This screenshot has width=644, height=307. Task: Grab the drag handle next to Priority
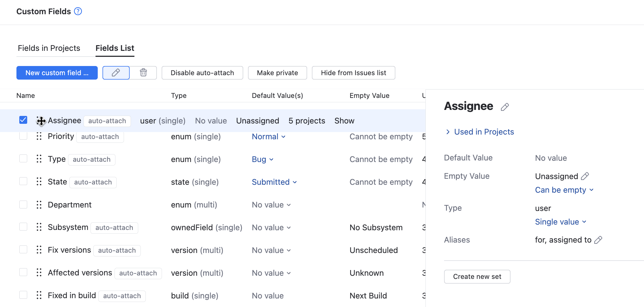click(x=39, y=137)
